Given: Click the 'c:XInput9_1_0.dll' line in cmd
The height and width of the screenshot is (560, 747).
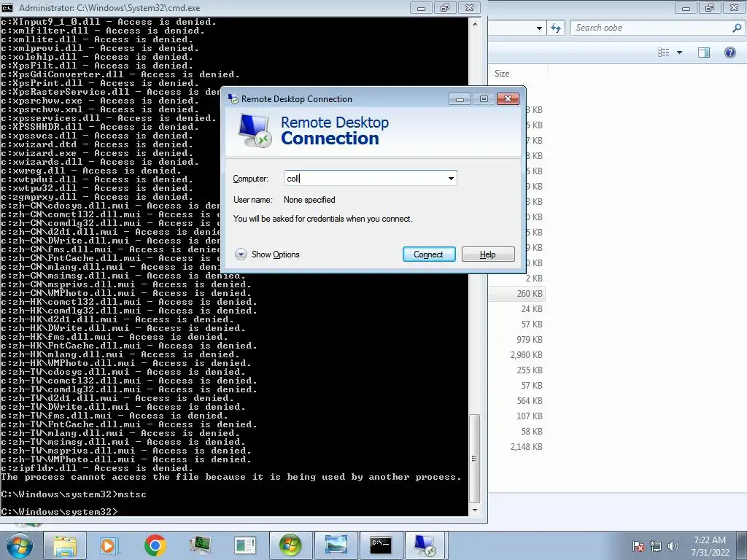Looking at the screenshot, I should tap(109, 22).
